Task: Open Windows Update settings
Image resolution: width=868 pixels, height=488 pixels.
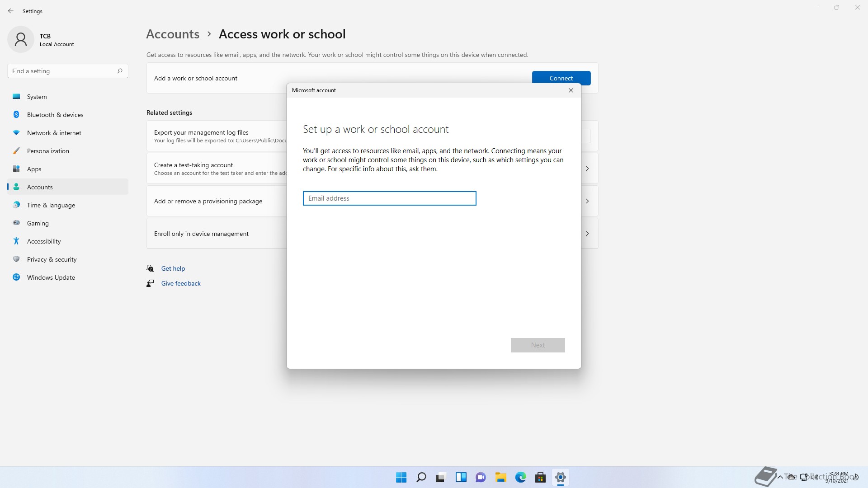Action: coord(68,277)
